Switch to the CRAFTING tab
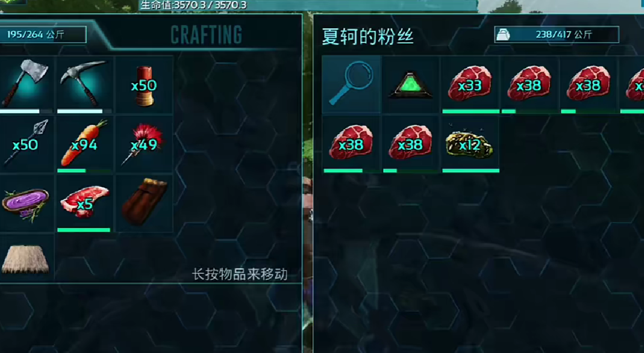The width and height of the screenshot is (644, 353). tap(206, 35)
